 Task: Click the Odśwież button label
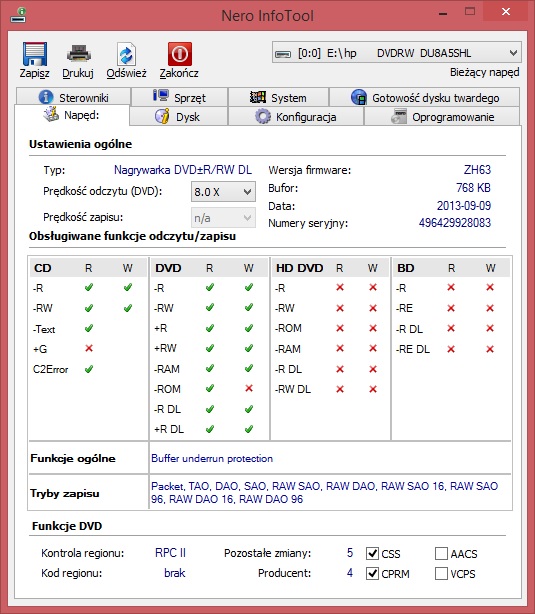click(127, 73)
